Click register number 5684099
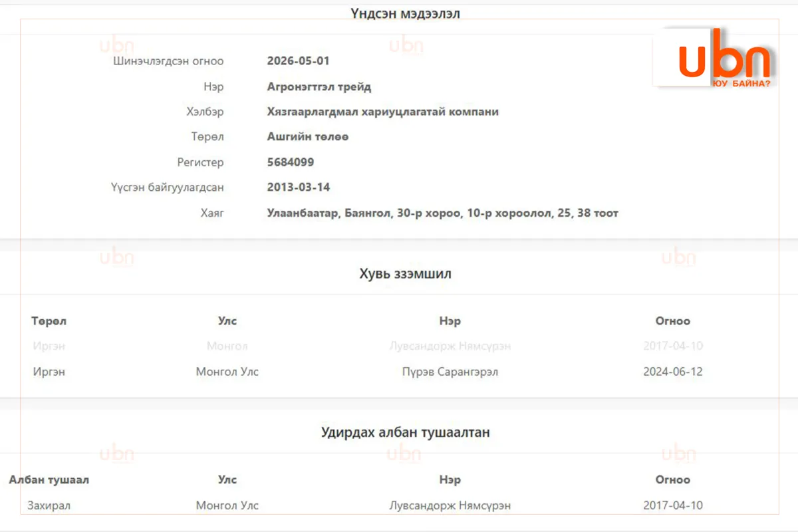Screen dimensions: 798x532 [291, 162]
